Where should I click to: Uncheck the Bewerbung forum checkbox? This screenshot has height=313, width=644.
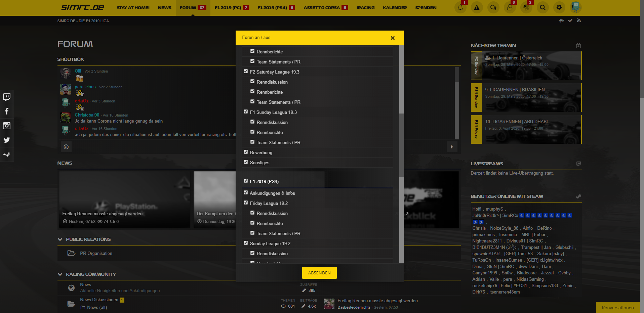246,152
